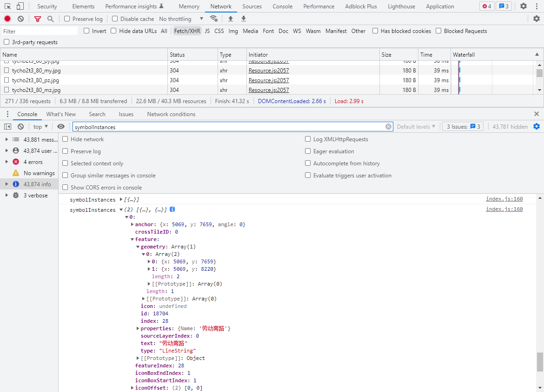Check Blocked Requests
544x392 pixels.
click(438, 31)
